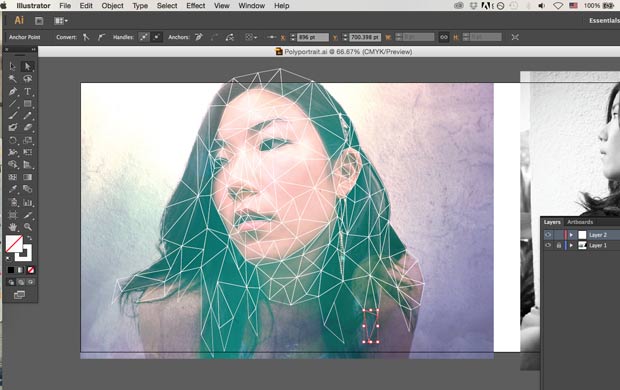The image size is (620, 390).
Task: Open the Effect menu
Action: 195,6
